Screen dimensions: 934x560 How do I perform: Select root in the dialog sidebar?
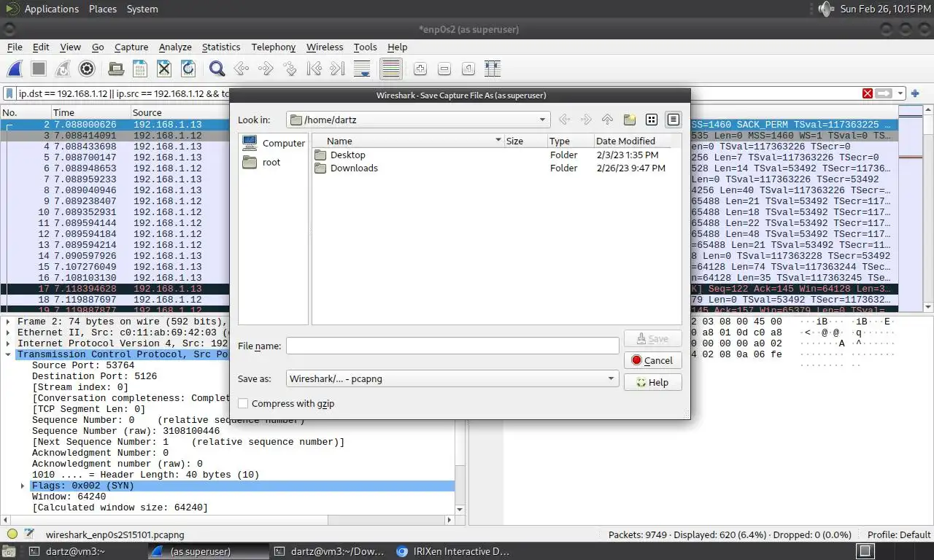coord(261,162)
